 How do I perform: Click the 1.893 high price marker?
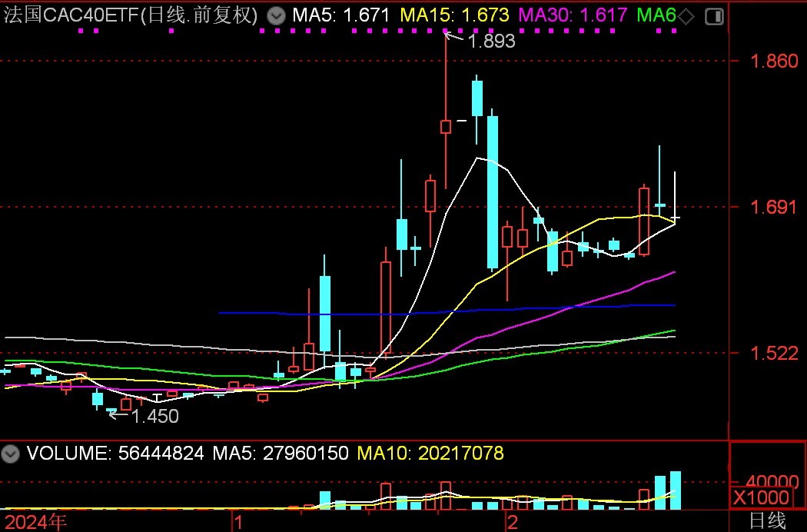click(491, 42)
